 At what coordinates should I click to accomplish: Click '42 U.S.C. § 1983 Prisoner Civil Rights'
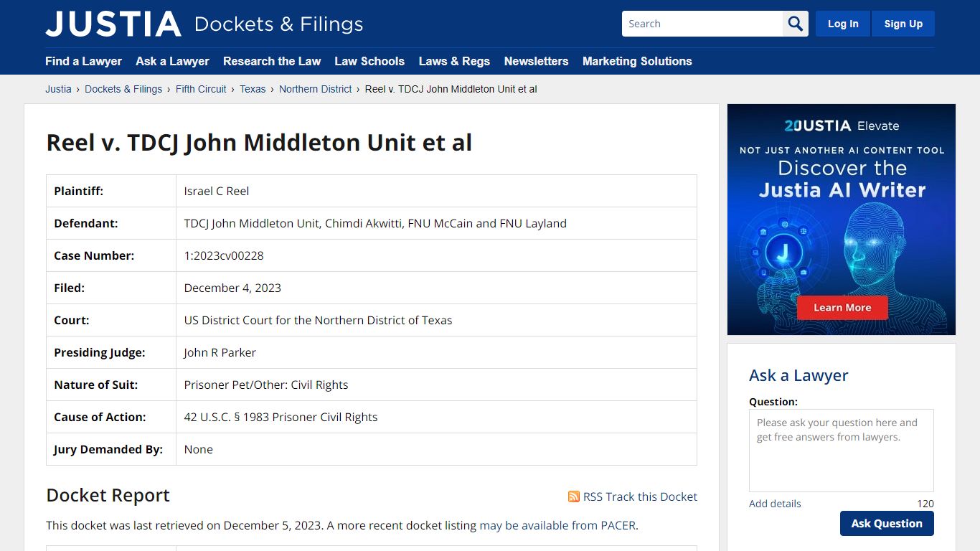tap(281, 417)
